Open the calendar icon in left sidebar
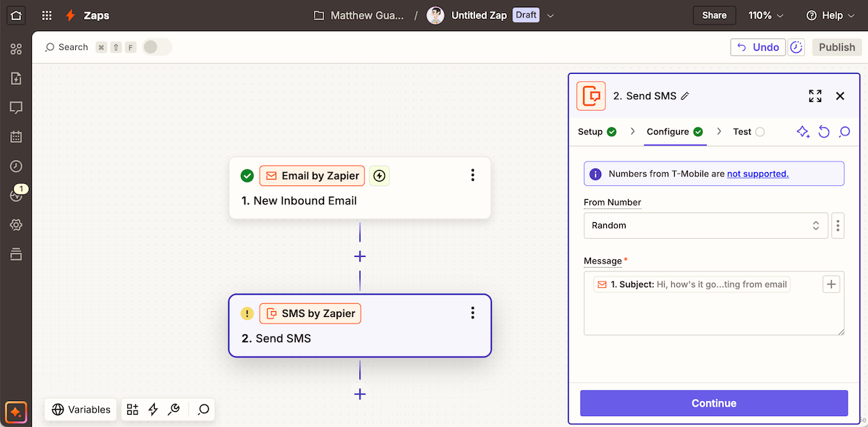The image size is (868, 427). click(16, 137)
